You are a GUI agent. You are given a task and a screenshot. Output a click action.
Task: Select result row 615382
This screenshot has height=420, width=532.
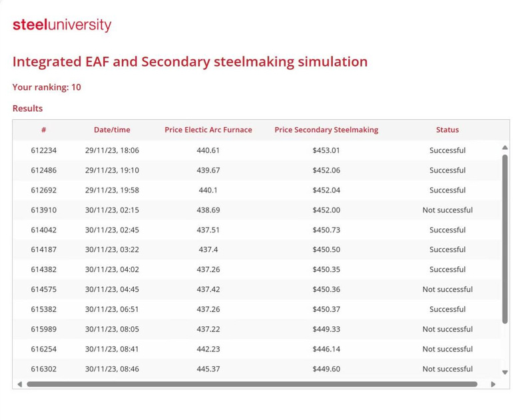pyautogui.click(x=44, y=310)
